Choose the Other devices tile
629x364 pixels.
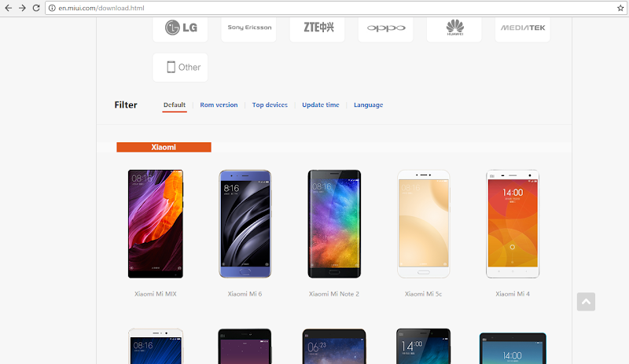pyautogui.click(x=181, y=68)
